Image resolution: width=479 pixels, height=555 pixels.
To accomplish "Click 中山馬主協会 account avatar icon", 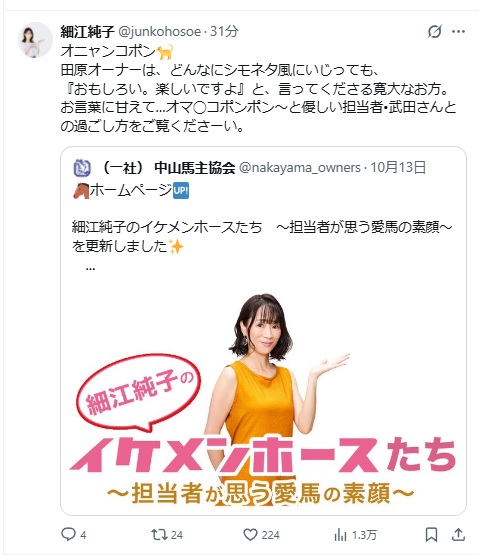I will (82, 168).
